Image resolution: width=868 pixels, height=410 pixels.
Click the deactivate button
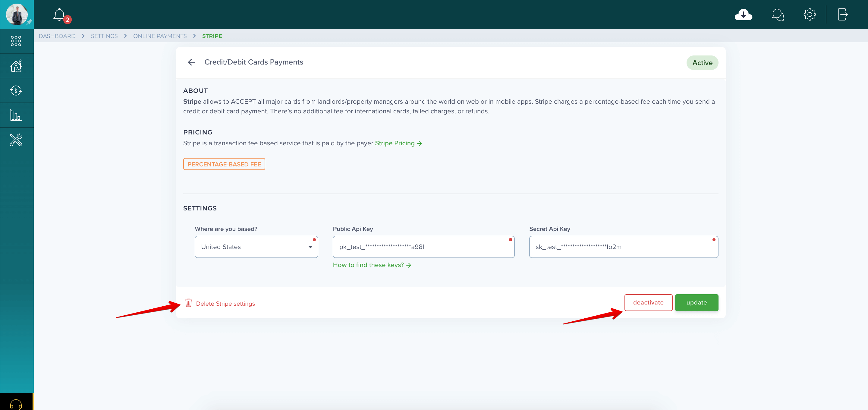tap(648, 302)
